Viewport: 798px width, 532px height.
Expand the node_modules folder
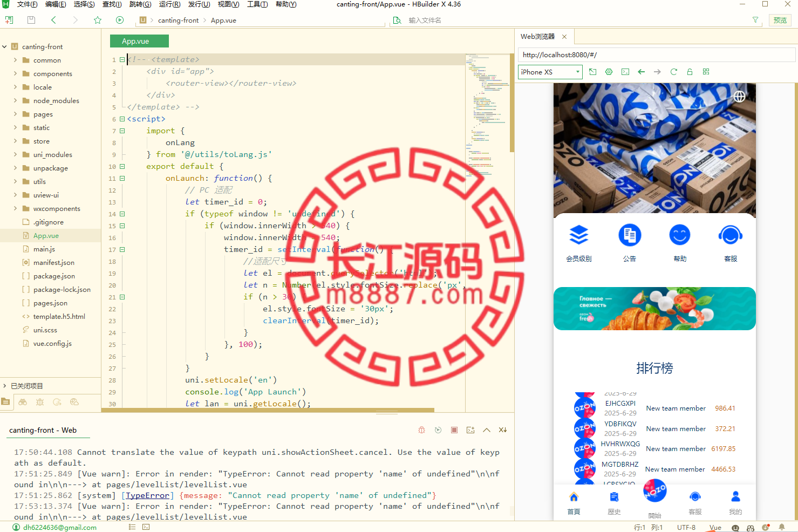pyautogui.click(x=15, y=100)
